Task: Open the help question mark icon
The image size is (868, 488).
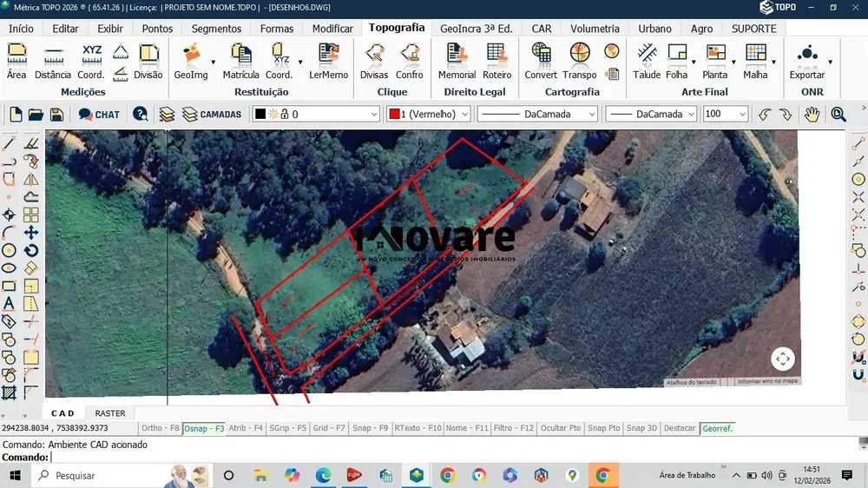Action: (x=140, y=114)
